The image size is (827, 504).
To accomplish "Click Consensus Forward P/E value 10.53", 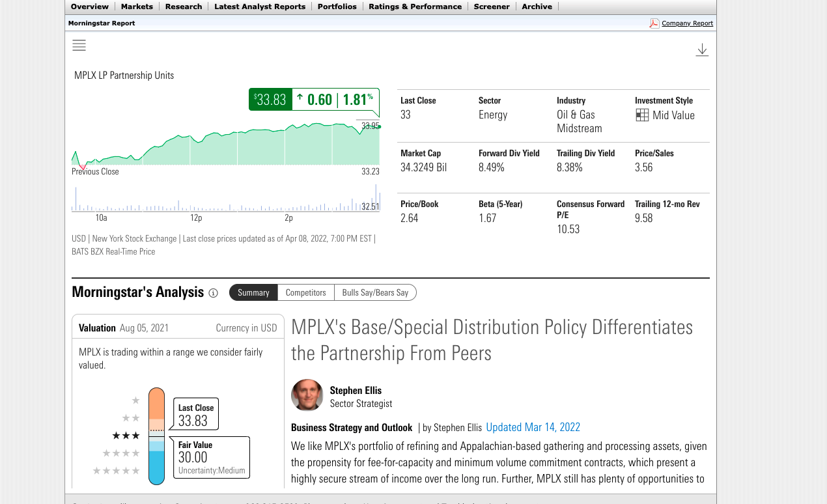I will [568, 229].
